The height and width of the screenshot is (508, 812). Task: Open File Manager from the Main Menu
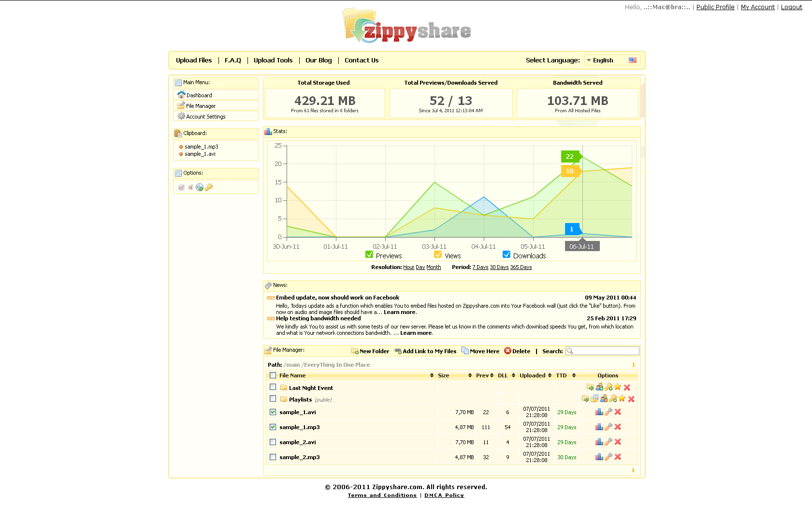(201, 106)
